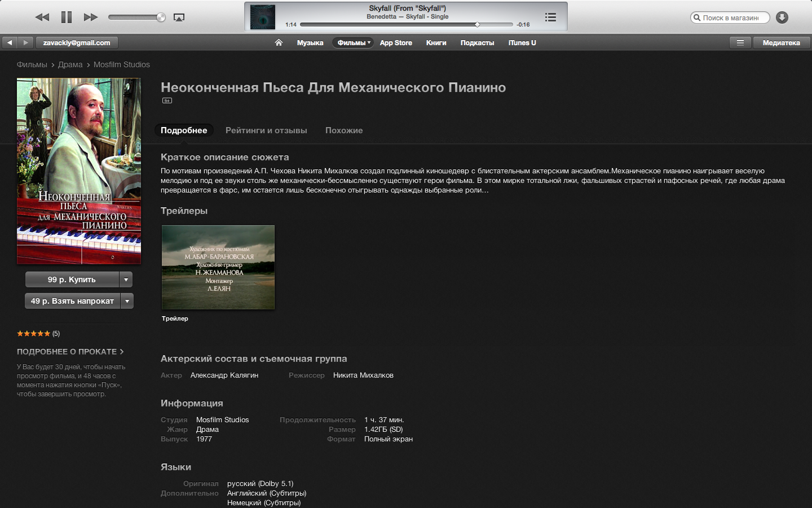The width and height of the screenshot is (812, 508).
Task: Open the Up Next list icon
Action: click(550, 17)
